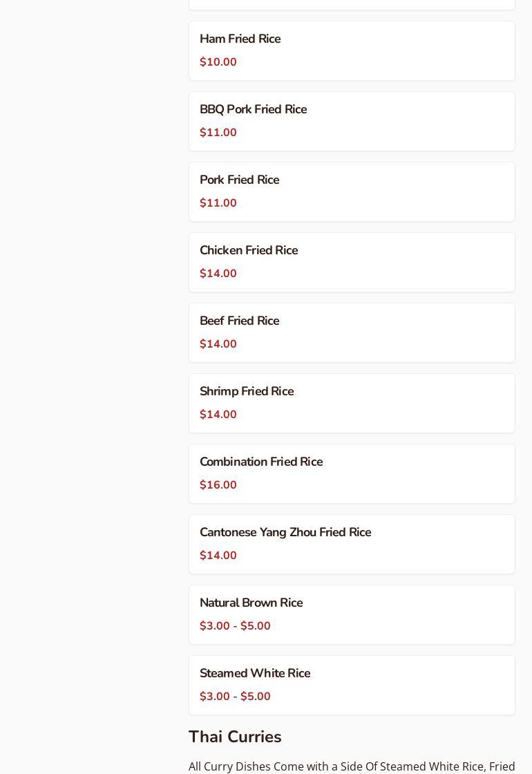Click $3.00 - $5.00 price under Steamed White Rice

coord(235,697)
